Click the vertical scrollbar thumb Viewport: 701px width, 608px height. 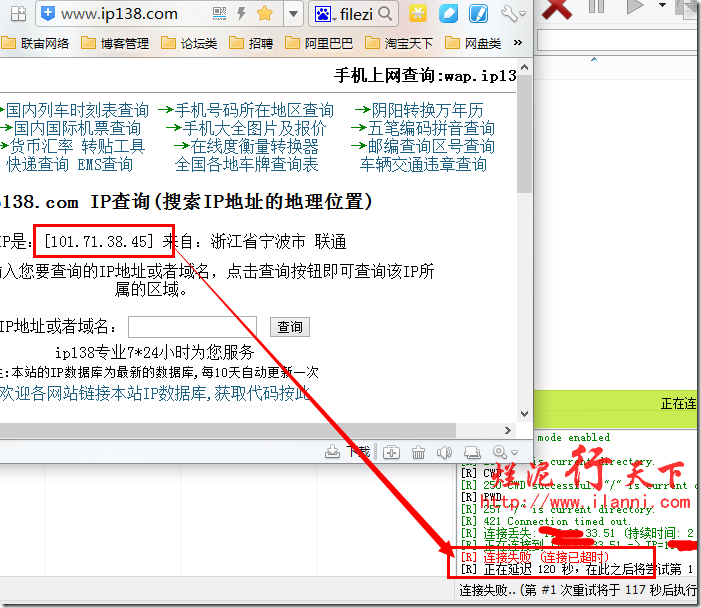coord(524,134)
